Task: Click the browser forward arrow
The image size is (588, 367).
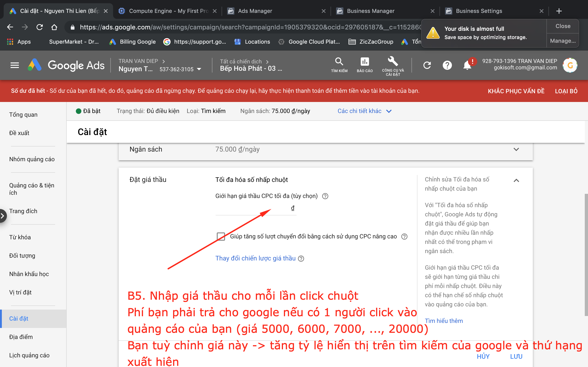Action: [x=25, y=27]
